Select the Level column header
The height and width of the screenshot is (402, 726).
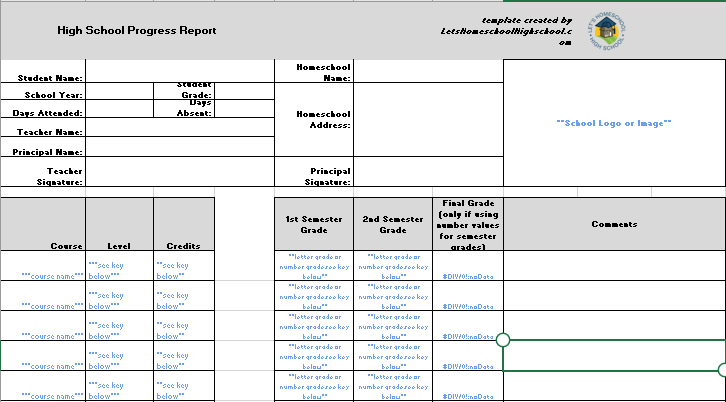click(119, 224)
